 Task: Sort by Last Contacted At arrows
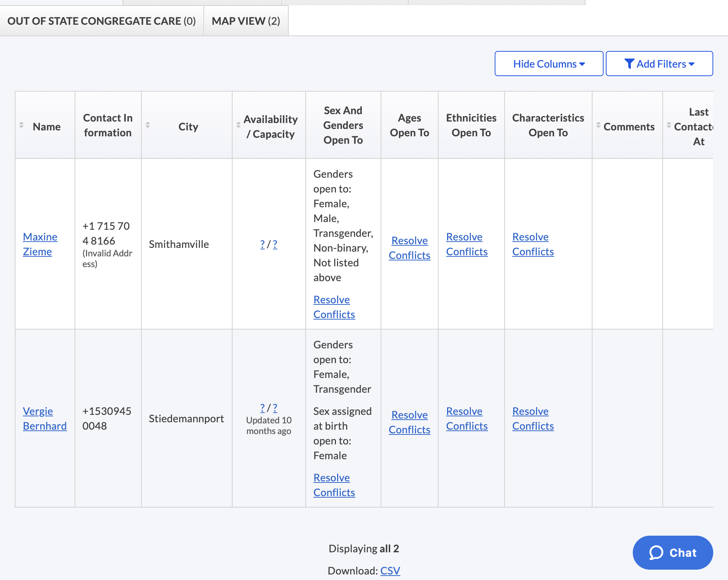tap(669, 125)
